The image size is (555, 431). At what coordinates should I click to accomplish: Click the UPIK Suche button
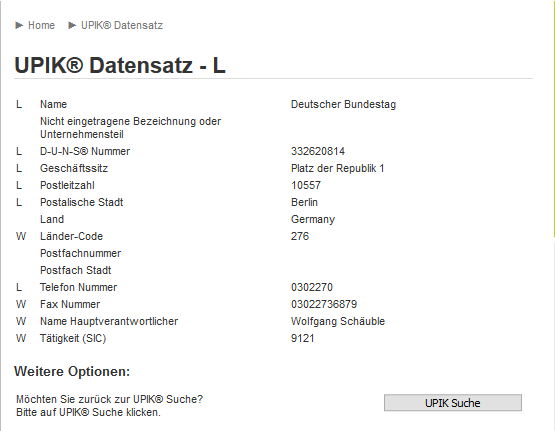(453, 403)
